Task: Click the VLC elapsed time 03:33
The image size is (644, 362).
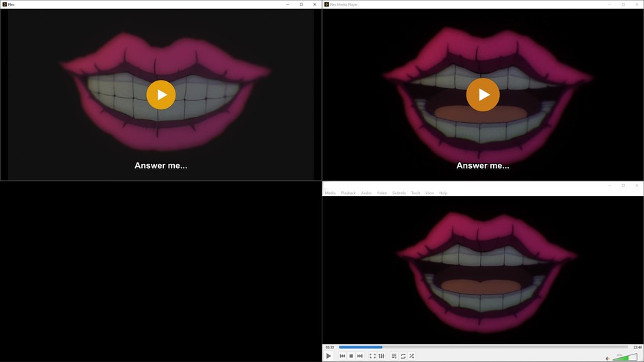Action: tap(330, 347)
